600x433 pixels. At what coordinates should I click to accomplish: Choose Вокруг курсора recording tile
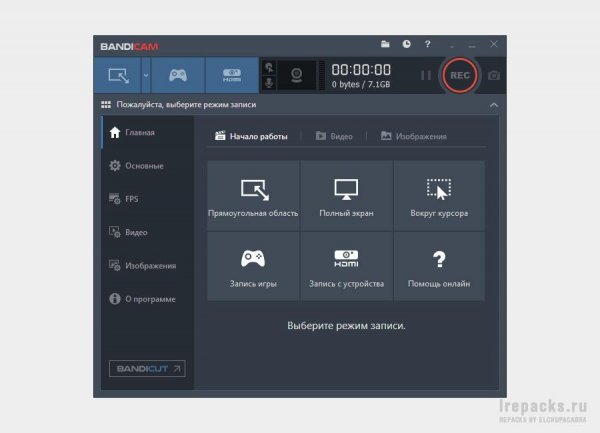point(439,195)
